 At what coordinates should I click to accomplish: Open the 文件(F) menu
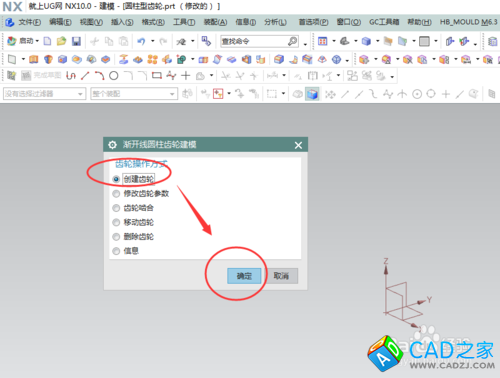tap(30, 22)
